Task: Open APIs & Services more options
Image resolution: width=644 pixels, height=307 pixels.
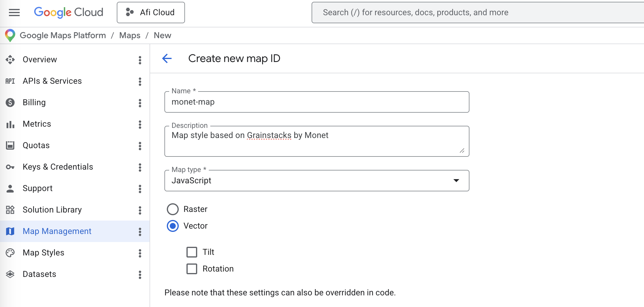Action: coord(140,81)
